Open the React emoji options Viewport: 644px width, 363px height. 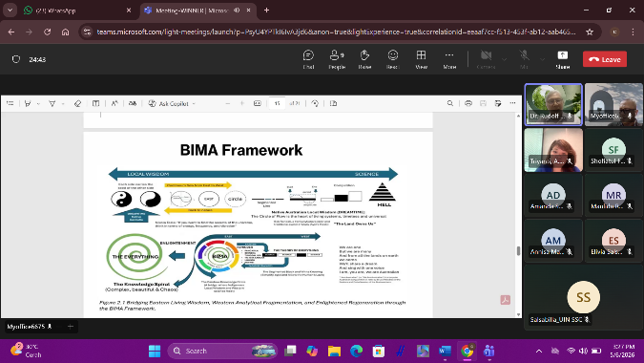tap(393, 59)
